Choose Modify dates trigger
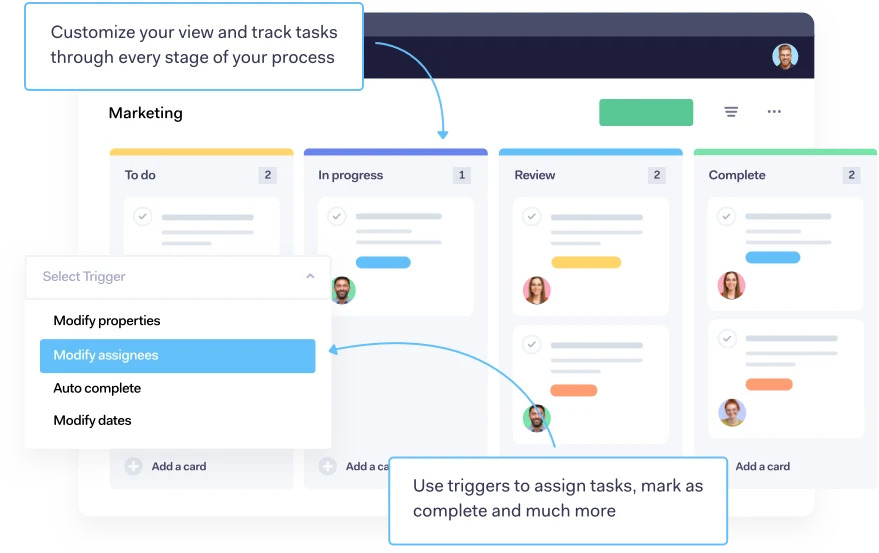The height and width of the screenshot is (553, 879). pos(92,421)
